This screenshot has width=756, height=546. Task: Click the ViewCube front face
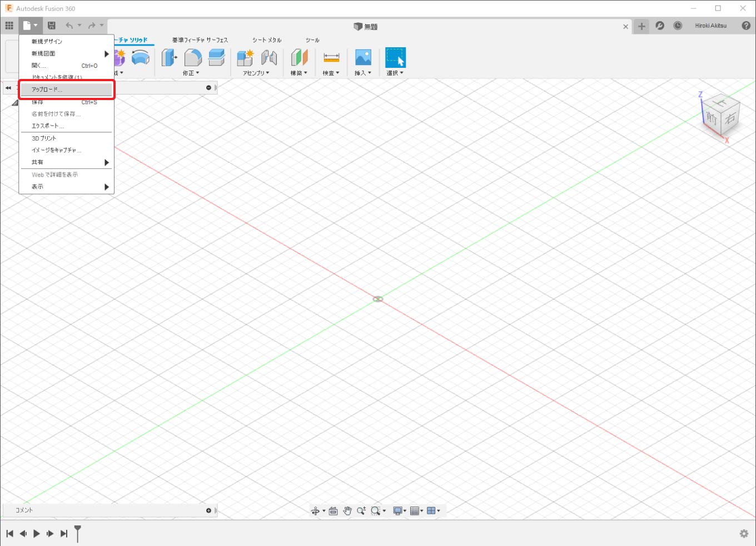point(712,118)
